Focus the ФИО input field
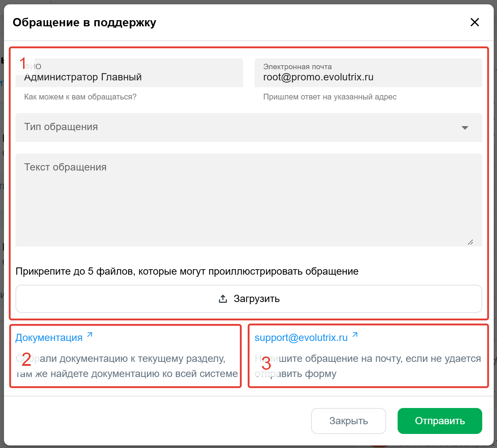Screen dimensions: 497x448 coord(129,77)
